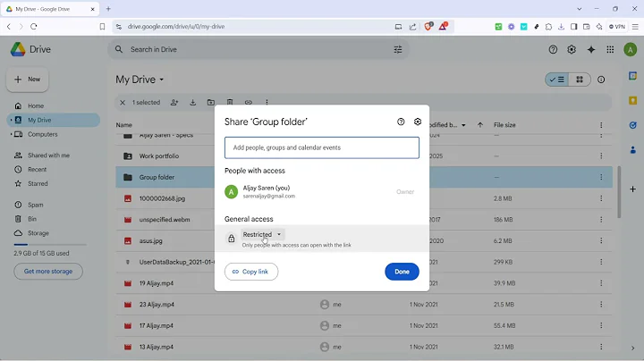The width and height of the screenshot is (644, 361).
Task: Open browser tab search dropdown
Action: [x=579, y=9]
